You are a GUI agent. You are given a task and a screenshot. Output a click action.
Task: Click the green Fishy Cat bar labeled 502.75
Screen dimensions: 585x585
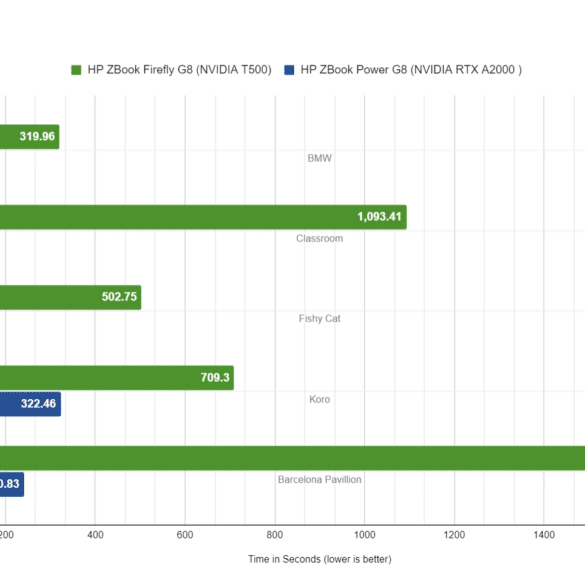pyautogui.click(x=71, y=297)
